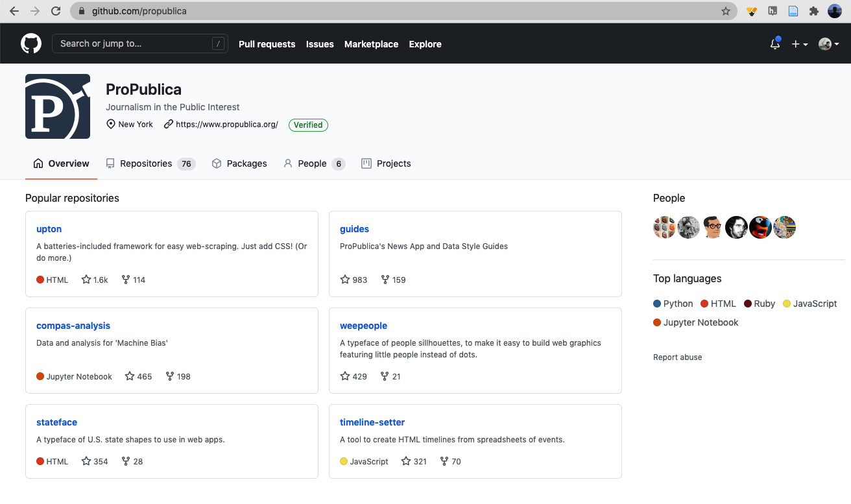Switch to the Repositories tab
This screenshot has width=851, height=504.
coord(150,163)
